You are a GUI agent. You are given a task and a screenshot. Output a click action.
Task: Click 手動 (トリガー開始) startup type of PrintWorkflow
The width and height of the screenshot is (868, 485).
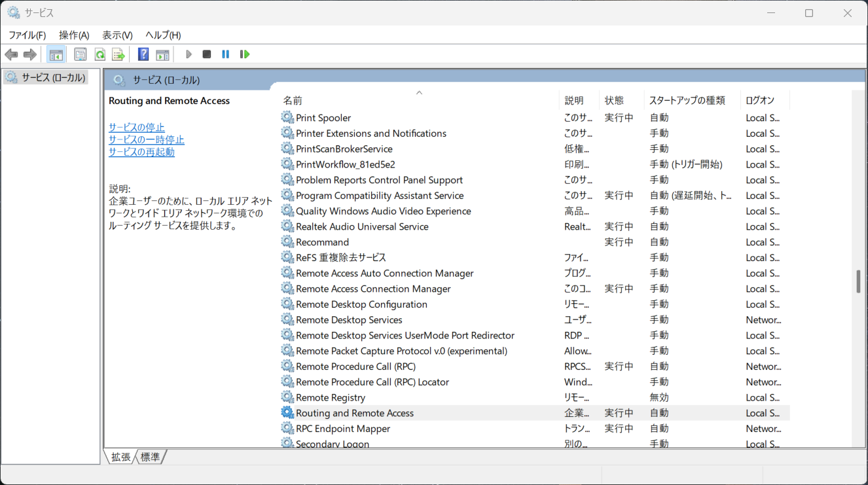pos(686,164)
